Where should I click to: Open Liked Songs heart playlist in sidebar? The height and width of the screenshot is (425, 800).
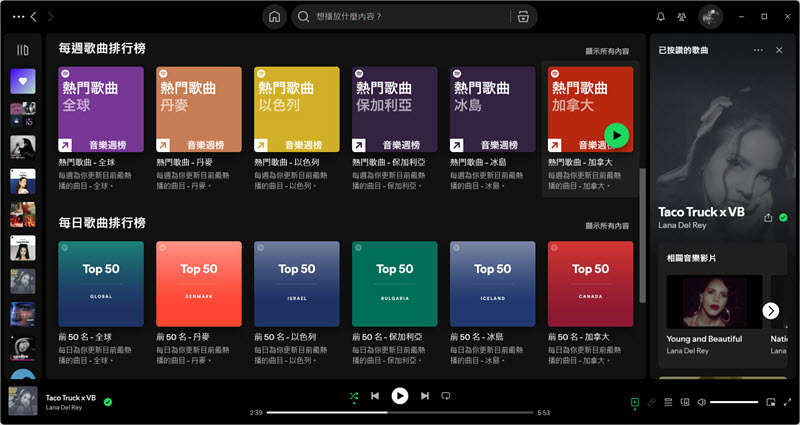(23, 81)
